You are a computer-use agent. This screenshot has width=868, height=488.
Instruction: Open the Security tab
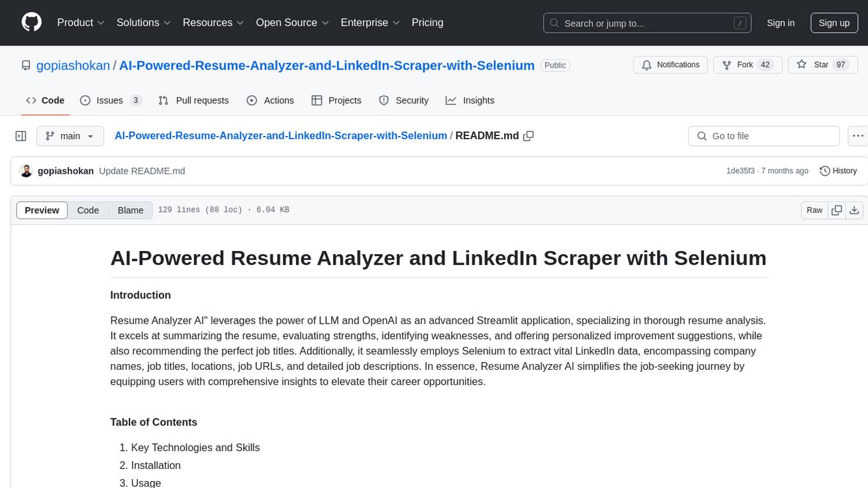403,100
